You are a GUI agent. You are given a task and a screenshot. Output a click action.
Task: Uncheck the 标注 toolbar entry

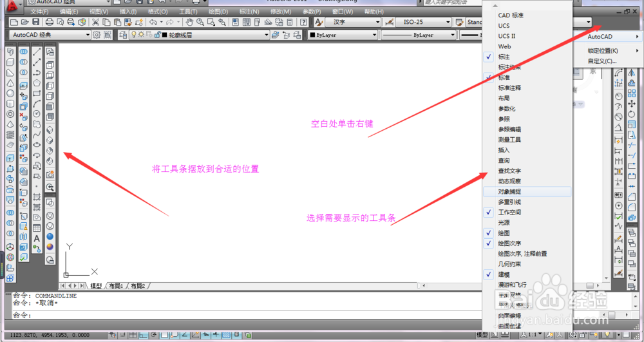click(527, 57)
